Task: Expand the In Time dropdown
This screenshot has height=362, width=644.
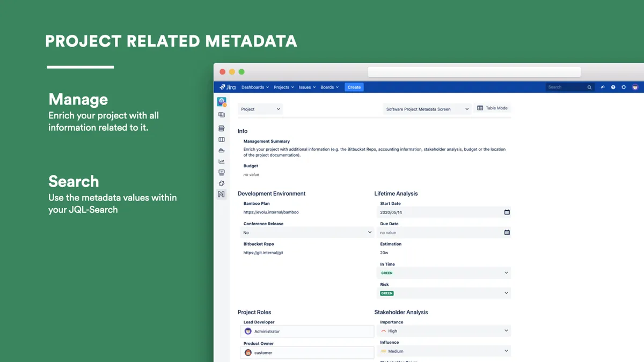Action: click(x=444, y=273)
